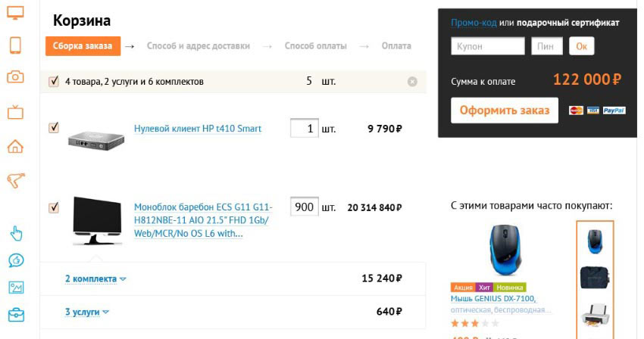Uncheck the HP t410 Smart item checkbox
The width and height of the screenshot is (644, 339).
(x=54, y=128)
